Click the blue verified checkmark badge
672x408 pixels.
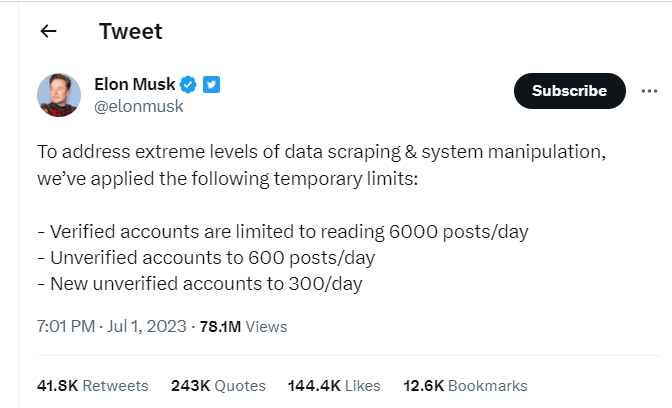(x=188, y=84)
